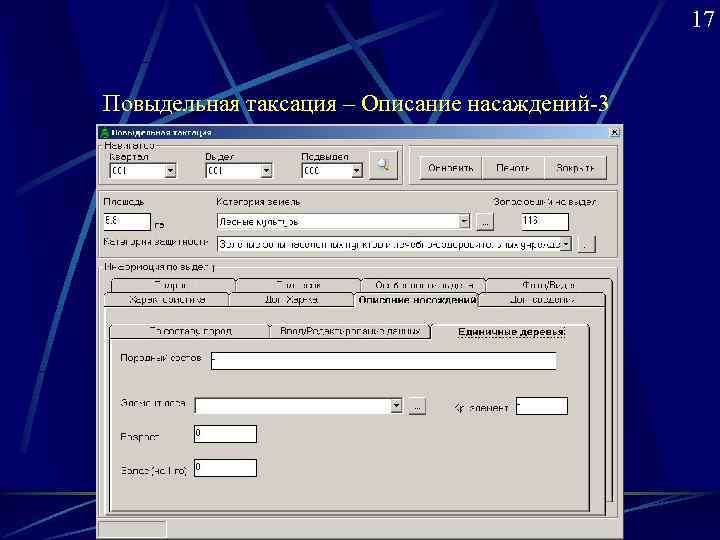Click the Запас общий на выдел field
Viewport: 720px width, 540px height.
click(545, 221)
